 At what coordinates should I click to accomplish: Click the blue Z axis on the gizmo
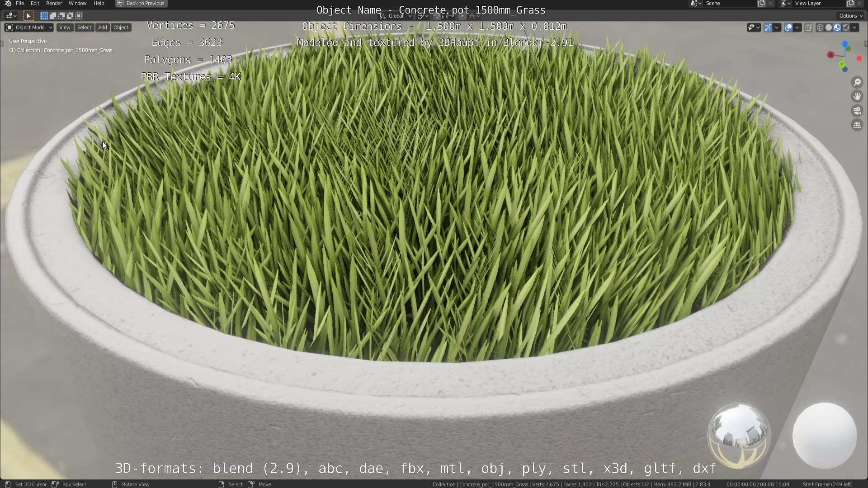tap(845, 44)
